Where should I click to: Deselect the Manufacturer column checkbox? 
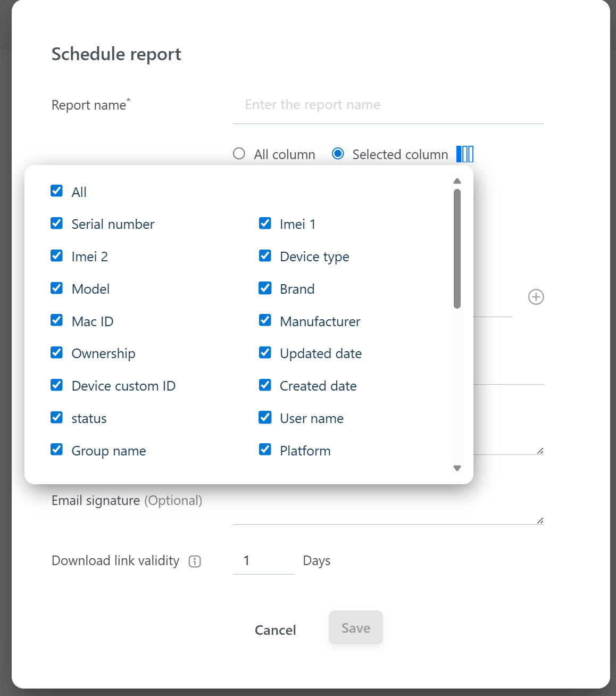[x=265, y=320]
